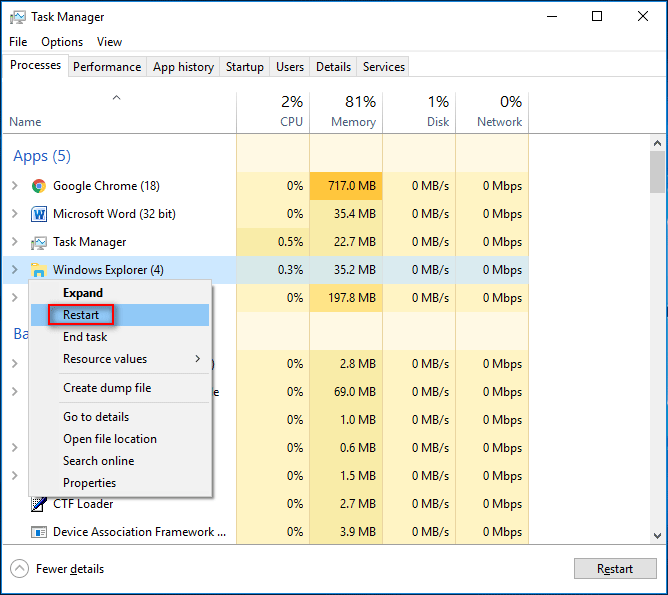Choose Restart from the context menu
668x595 pixels.
point(120,315)
